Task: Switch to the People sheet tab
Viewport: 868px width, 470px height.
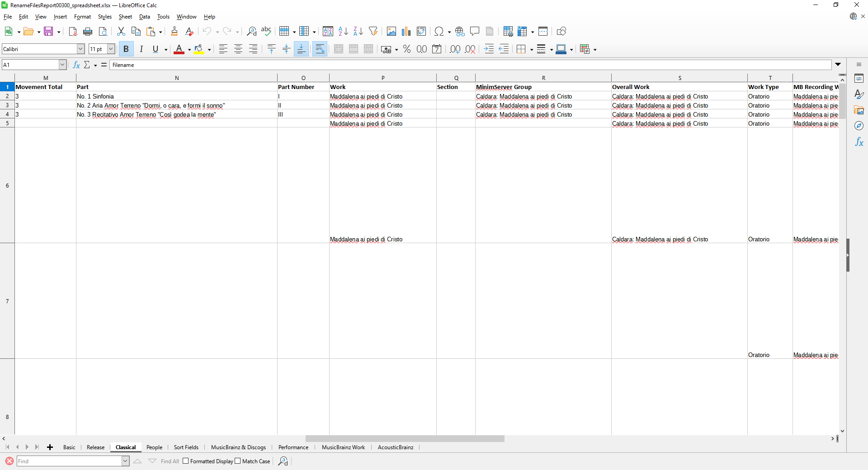Action: pos(154,447)
